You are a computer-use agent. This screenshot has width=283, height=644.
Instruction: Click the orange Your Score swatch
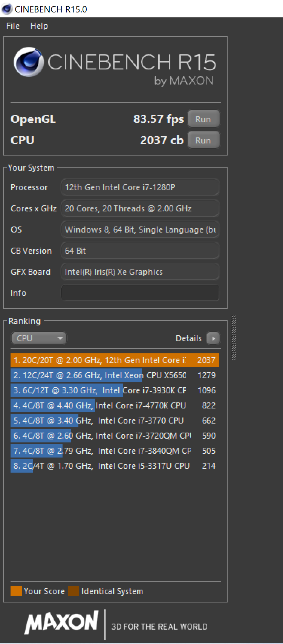(x=16, y=591)
